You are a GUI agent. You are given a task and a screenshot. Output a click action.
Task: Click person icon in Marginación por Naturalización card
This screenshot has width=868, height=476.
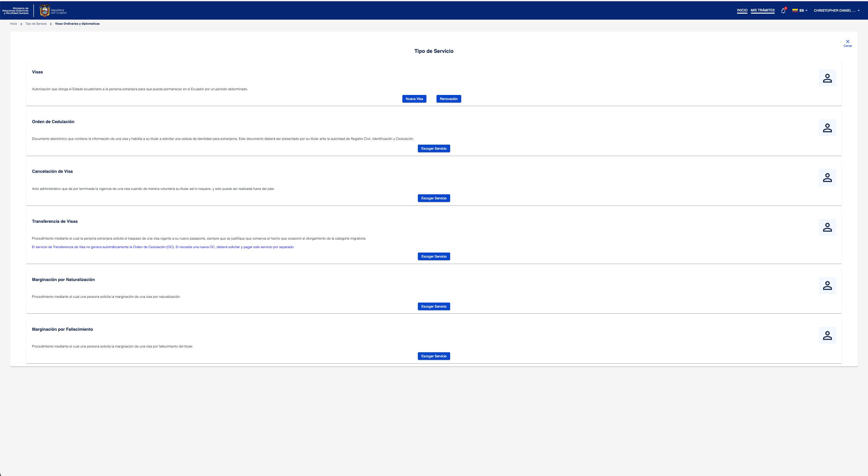point(827,285)
